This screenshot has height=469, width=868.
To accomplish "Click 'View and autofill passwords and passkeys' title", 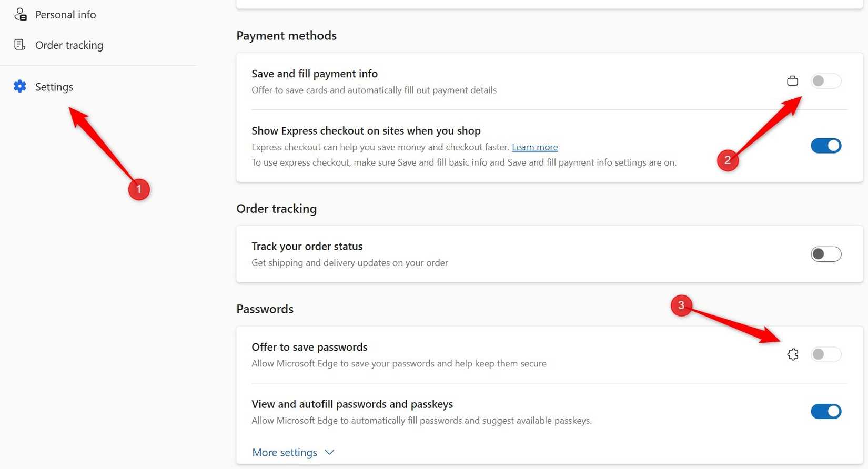I will coord(352,404).
